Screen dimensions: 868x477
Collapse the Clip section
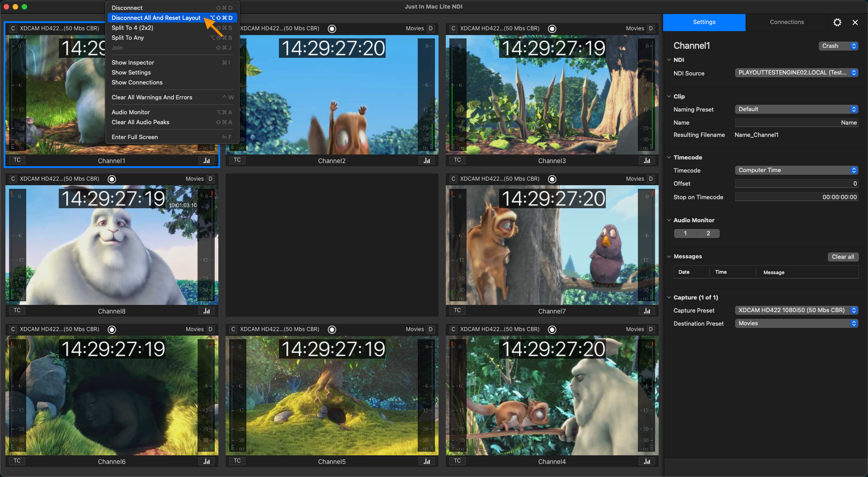669,96
